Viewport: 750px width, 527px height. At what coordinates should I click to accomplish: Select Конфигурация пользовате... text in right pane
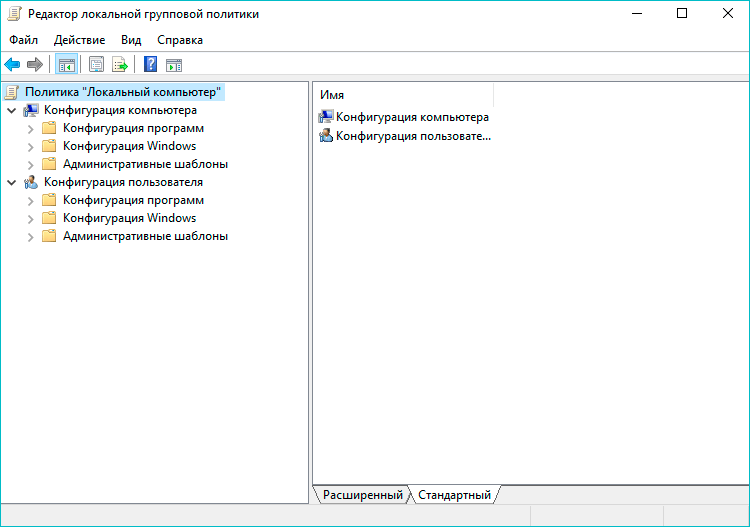pos(413,136)
